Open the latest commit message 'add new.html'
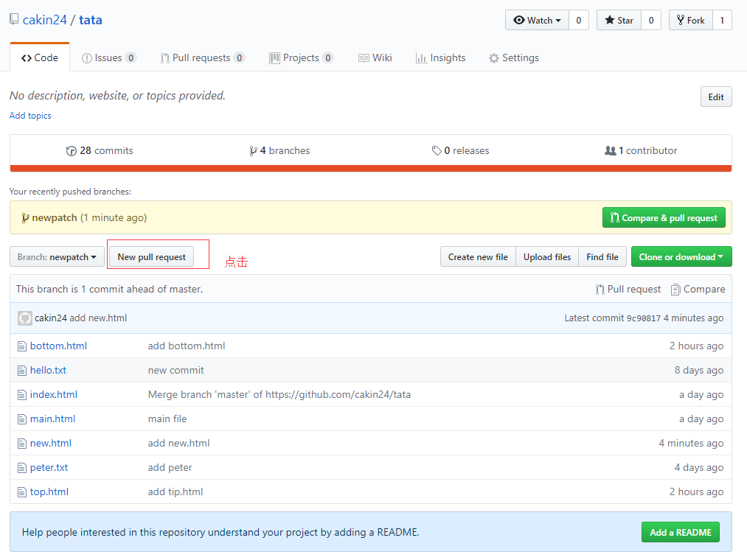This screenshot has height=560, width=747. coord(98,318)
